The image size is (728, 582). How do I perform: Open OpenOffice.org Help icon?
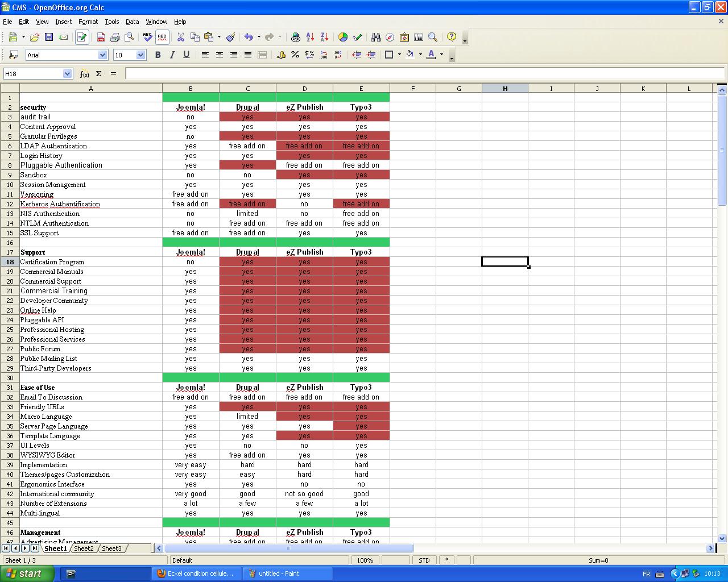452,37
